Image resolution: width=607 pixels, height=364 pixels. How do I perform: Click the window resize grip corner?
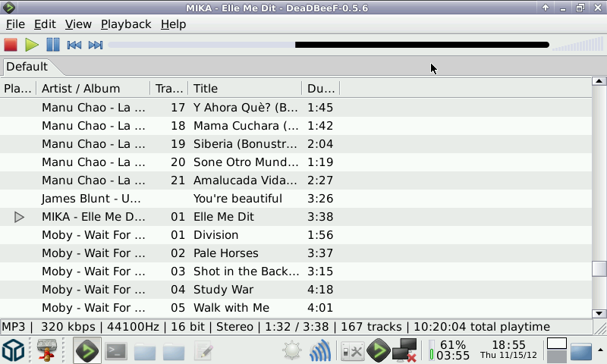[x=600, y=328]
